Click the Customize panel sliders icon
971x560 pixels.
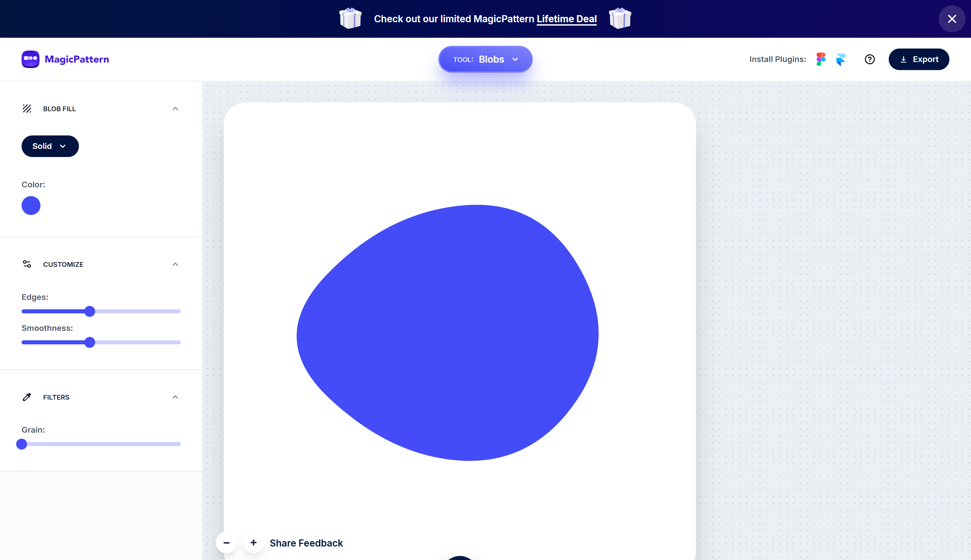tap(27, 264)
